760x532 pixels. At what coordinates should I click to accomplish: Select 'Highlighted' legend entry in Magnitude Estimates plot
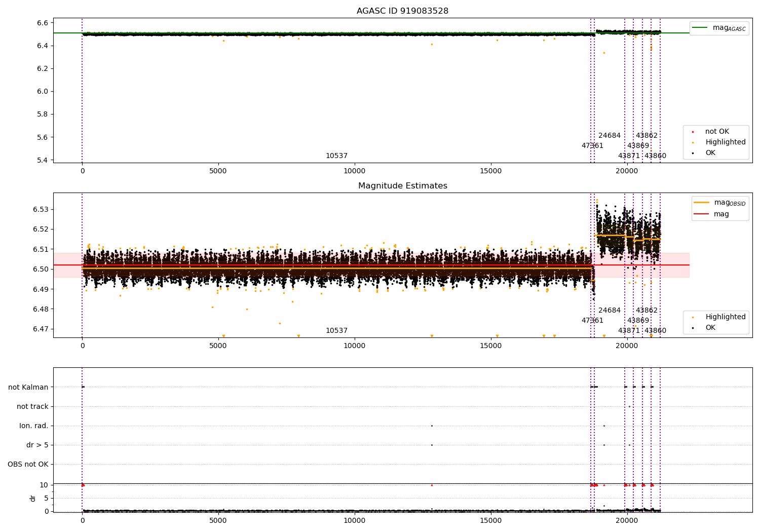725,317
